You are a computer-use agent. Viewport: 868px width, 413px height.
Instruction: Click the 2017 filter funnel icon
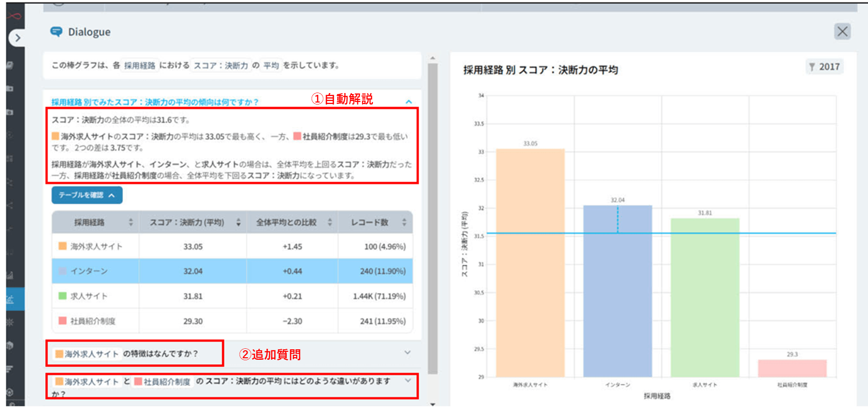(812, 67)
